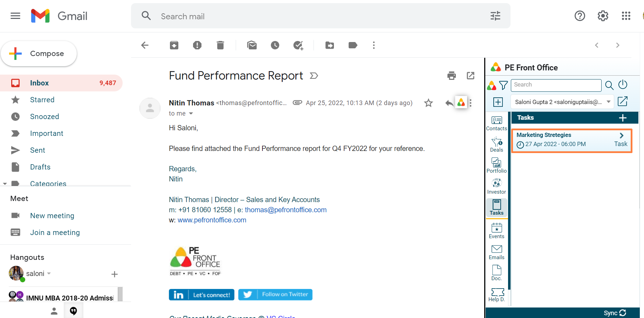Screen dimensions: 644x318
Task: Open the Sent folder
Action: 37,150
